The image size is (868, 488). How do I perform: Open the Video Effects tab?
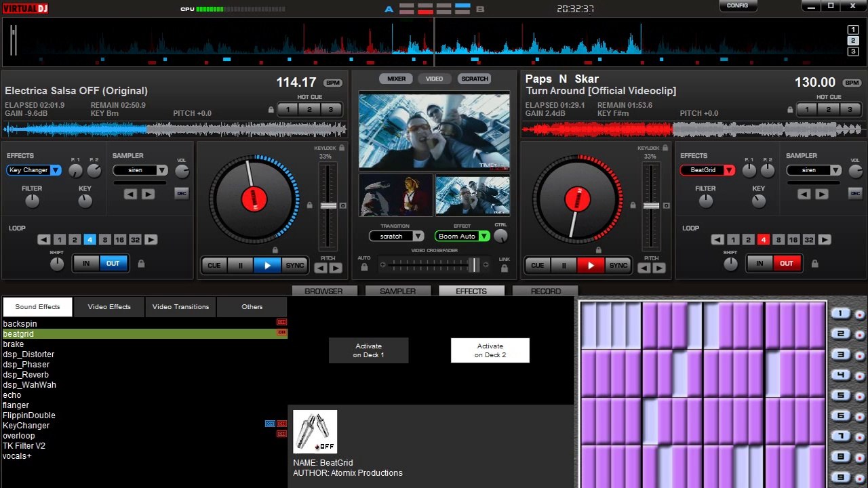pos(109,306)
